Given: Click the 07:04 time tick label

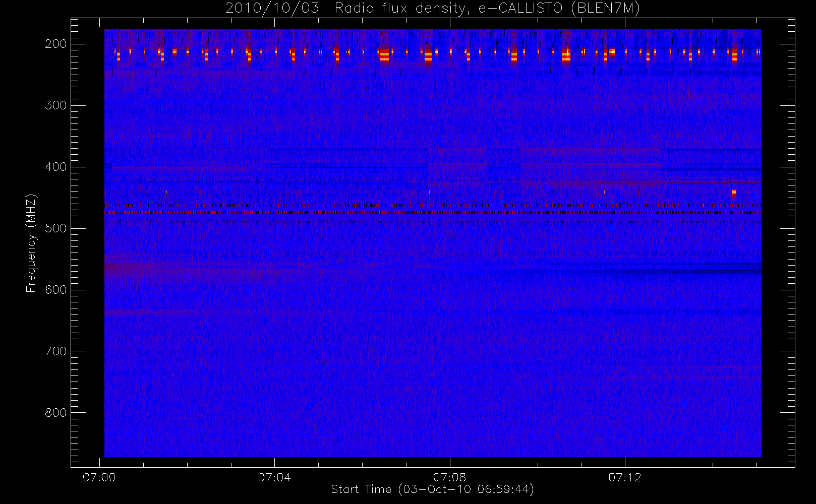Looking at the screenshot, I should pyautogui.click(x=274, y=477).
